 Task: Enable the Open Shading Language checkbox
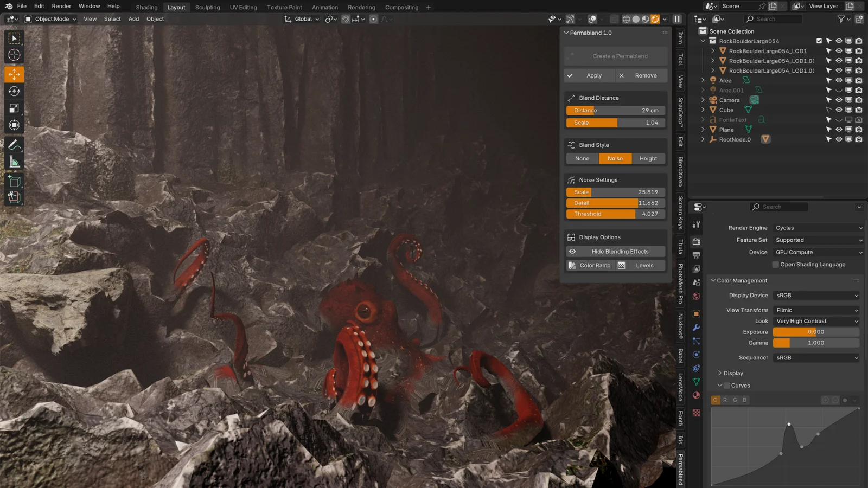(776, 264)
